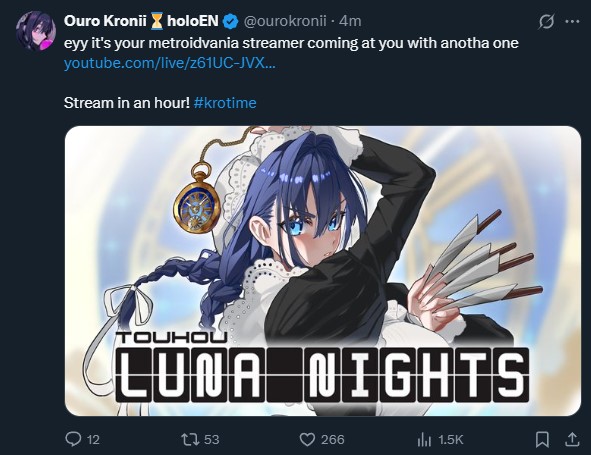Open the post via 4m timestamp

(350, 21)
